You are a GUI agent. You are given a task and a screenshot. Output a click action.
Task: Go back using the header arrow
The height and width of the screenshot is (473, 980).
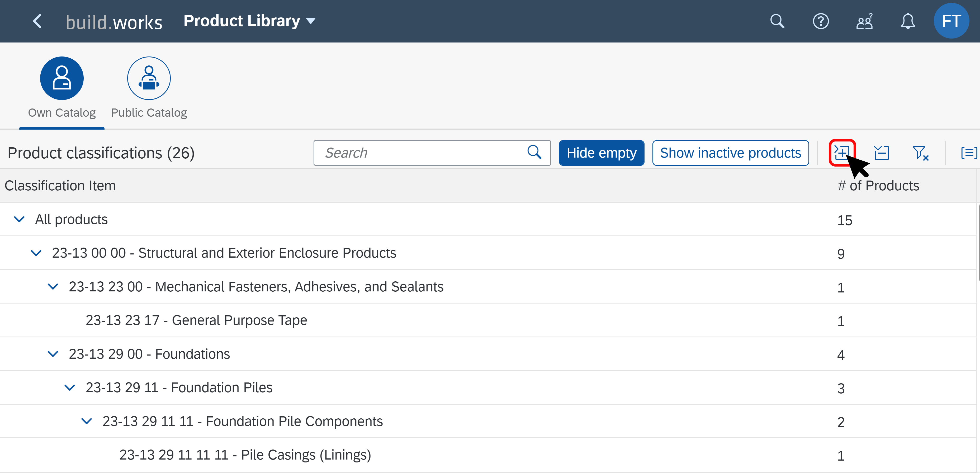pos(37,21)
